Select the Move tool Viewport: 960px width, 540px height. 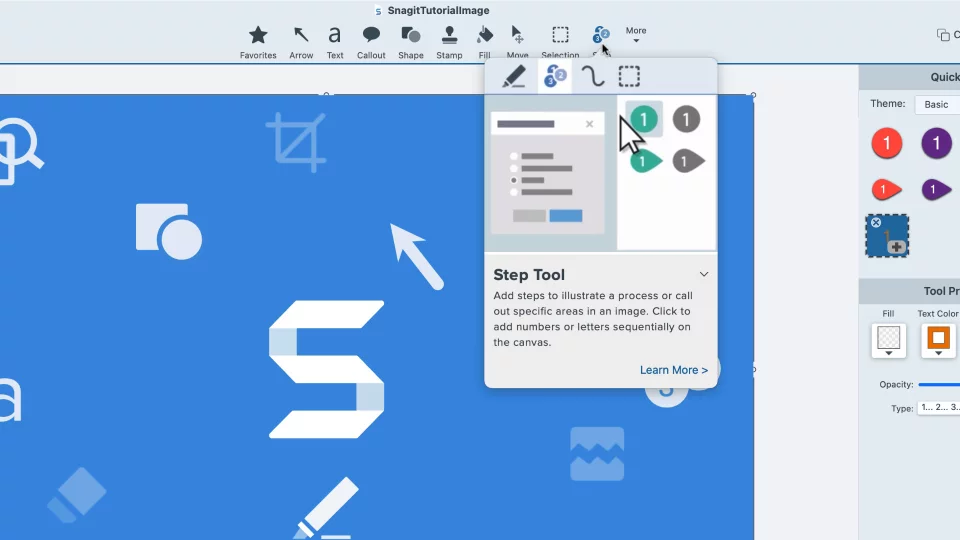[x=517, y=42]
